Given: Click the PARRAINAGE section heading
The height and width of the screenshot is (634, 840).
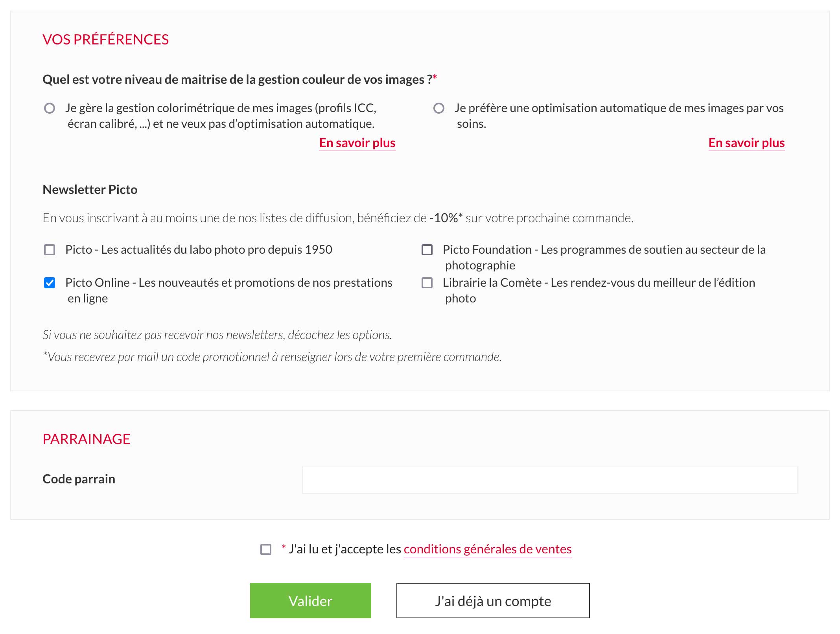Looking at the screenshot, I should click(86, 439).
